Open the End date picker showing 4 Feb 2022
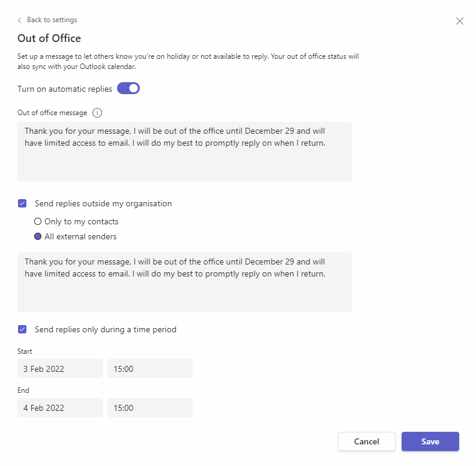This screenshot has height=466, width=476. (x=60, y=408)
